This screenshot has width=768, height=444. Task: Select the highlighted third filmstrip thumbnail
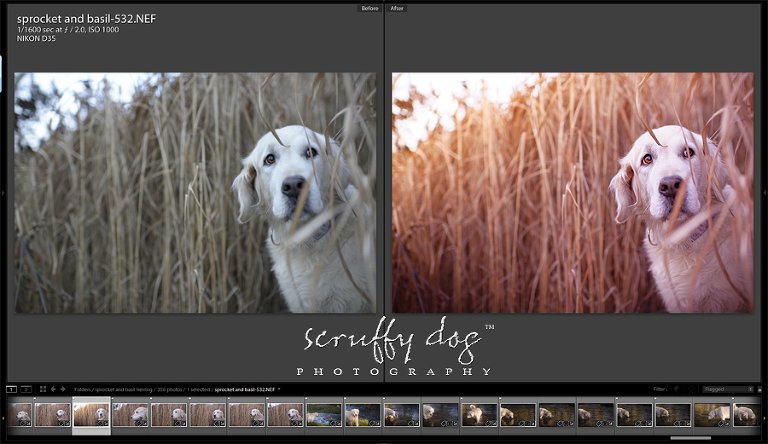point(92,414)
